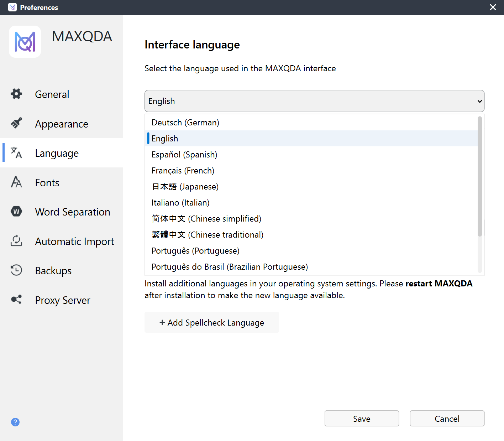
Task: Click the General gear icon
Action: tap(16, 94)
